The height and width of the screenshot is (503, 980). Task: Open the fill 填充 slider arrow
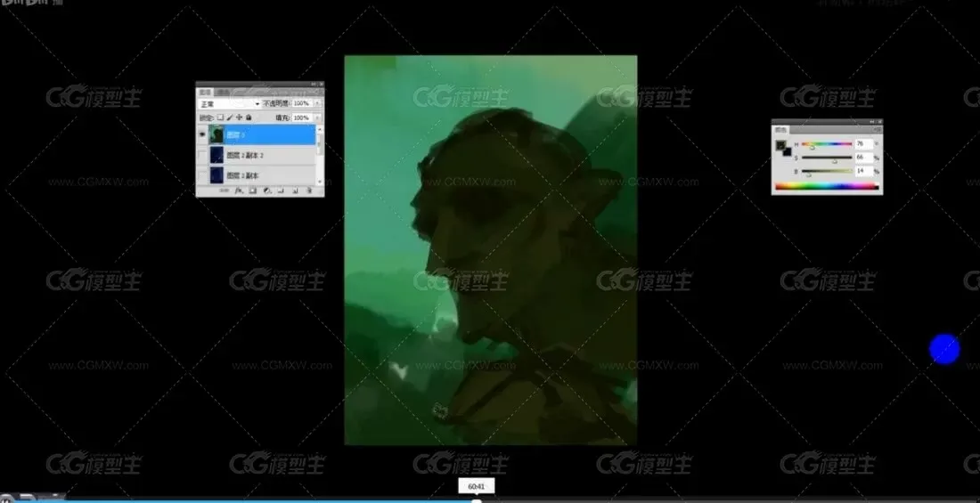[317, 118]
